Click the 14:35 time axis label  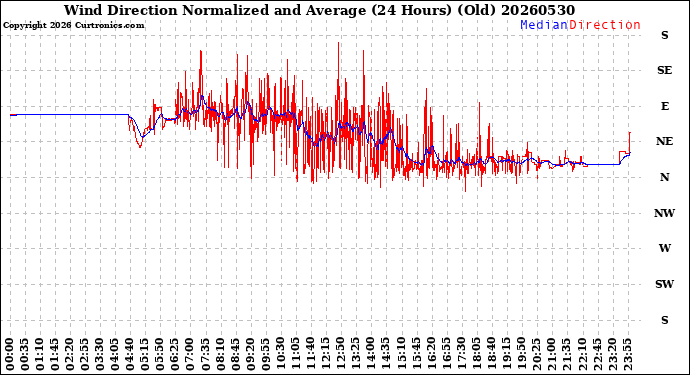(x=385, y=354)
